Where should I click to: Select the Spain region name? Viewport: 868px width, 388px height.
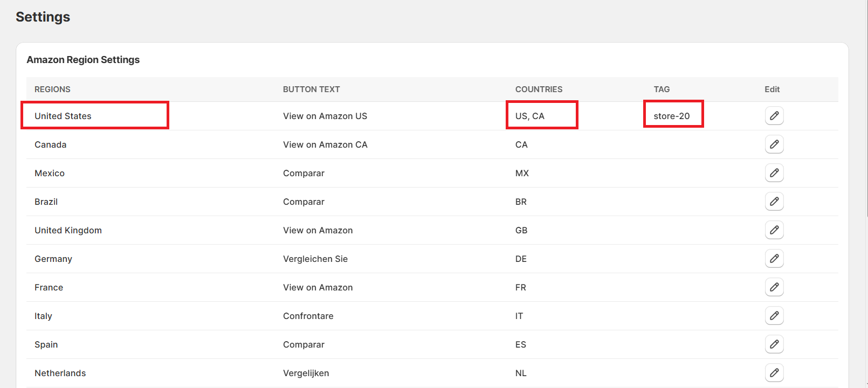[46, 344]
